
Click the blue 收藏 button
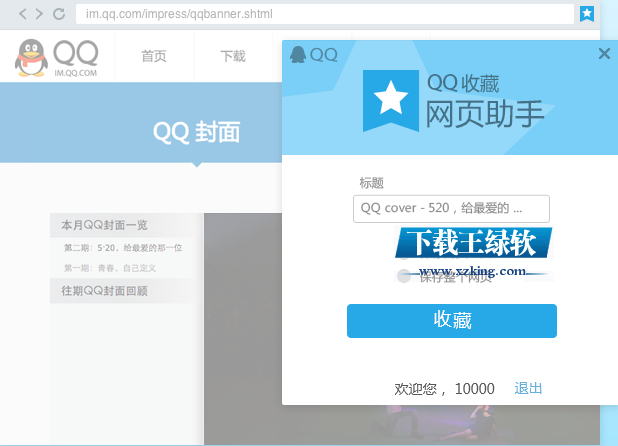coord(452,321)
